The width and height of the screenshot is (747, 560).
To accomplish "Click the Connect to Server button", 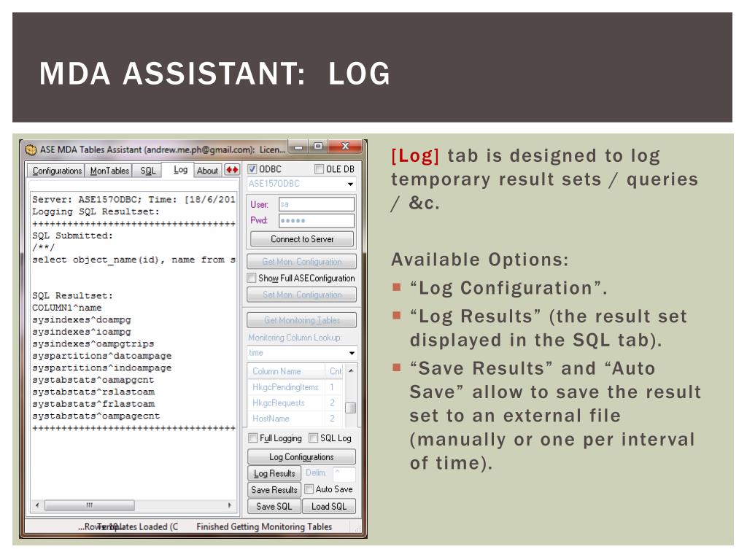I will [302, 239].
